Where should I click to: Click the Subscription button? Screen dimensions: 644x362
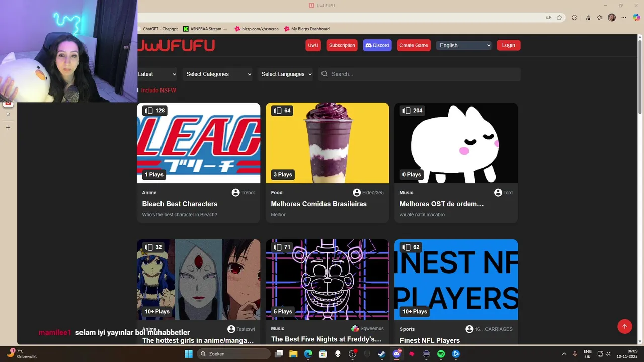[x=342, y=45]
